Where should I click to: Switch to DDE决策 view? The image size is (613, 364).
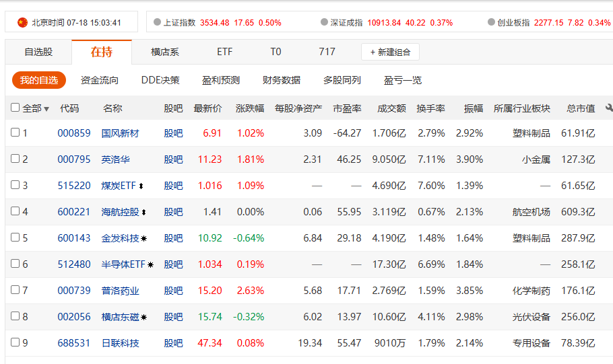coord(160,80)
